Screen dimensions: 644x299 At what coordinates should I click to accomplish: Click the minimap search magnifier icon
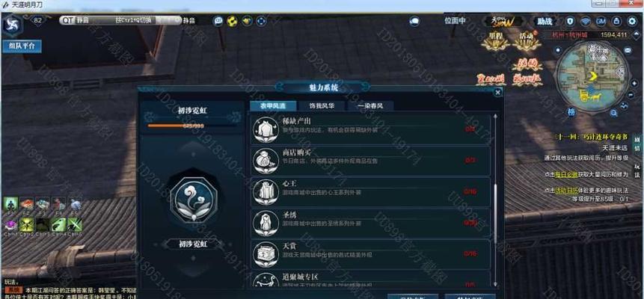pyautogui.click(x=613, y=113)
